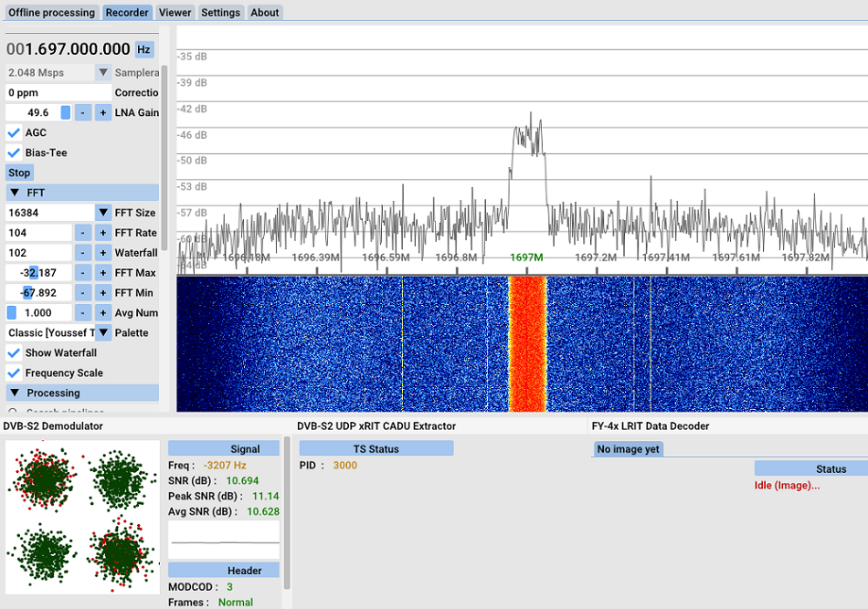Uncheck the Bias-Tee option
Viewport: 868px width, 609px height.
[14, 152]
